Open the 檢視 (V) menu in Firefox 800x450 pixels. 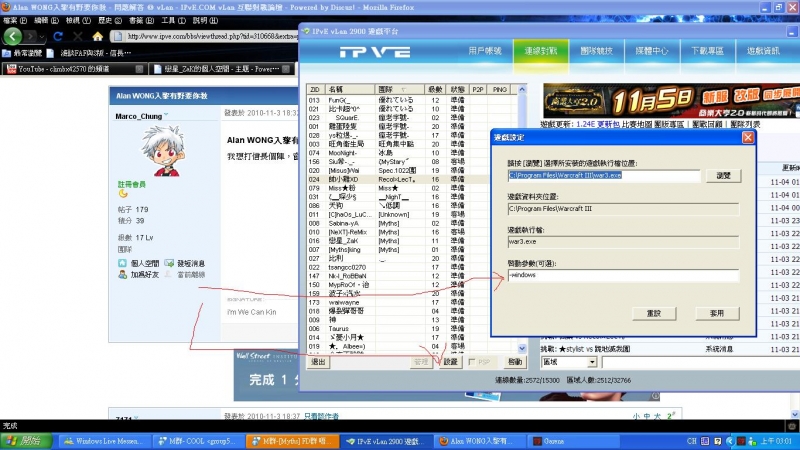point(78,20)
